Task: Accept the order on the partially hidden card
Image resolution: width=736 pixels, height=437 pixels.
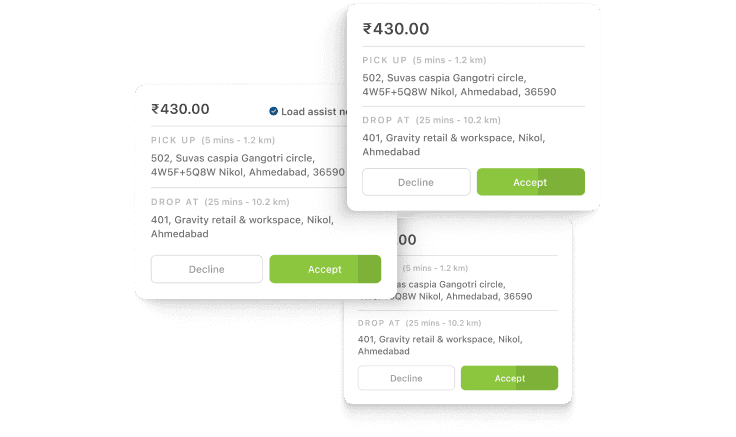Action: click(509, 378)
